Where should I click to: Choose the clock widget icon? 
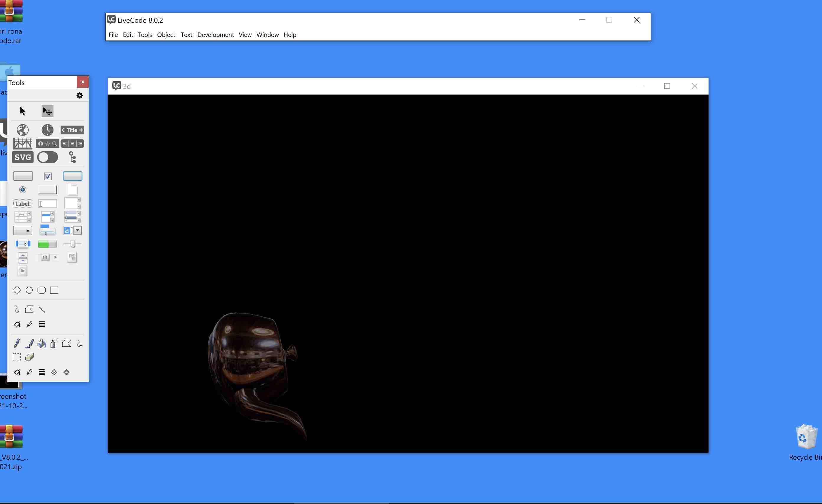[x=47, y=130]
